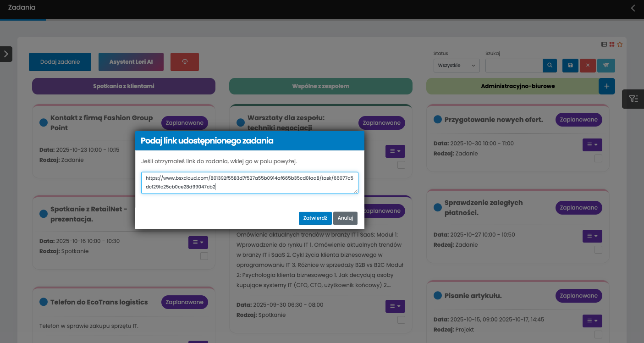This screenshot has width=644, height=343.
Task: Select the Spotkania z klientami column header
Action: pos(124,86)
